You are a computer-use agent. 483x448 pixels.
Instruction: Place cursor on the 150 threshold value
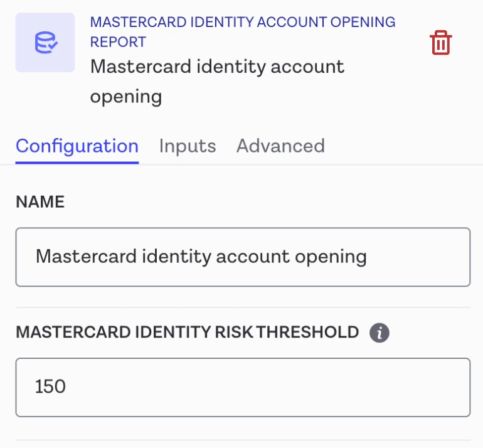point(51,387)
